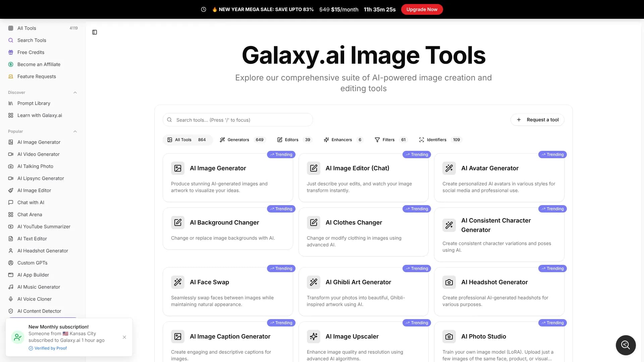
Task: Open the AI Background Changer card
Action: [x=228, y=229]
